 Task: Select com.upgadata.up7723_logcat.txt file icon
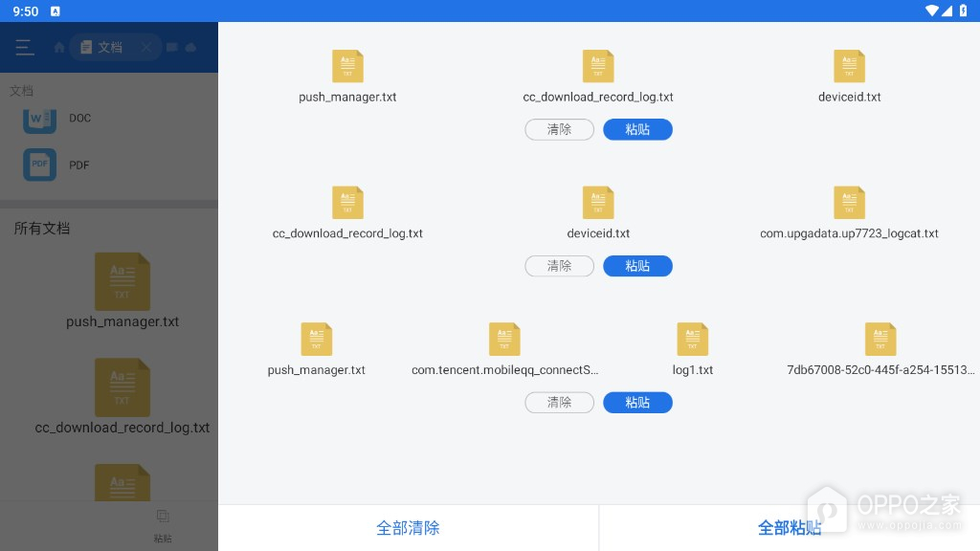point(850,203)
